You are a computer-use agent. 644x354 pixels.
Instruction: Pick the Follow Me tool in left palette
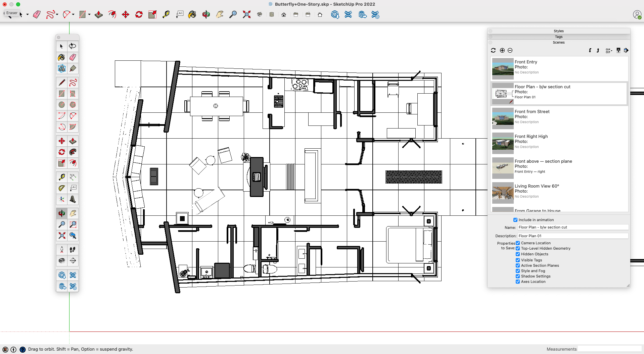[x=73, y=152]
